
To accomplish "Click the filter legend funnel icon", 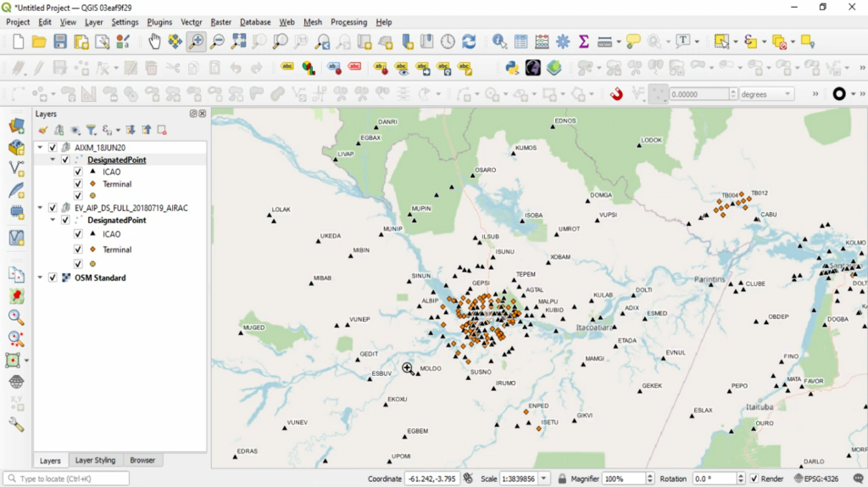I will coord(91,130).
